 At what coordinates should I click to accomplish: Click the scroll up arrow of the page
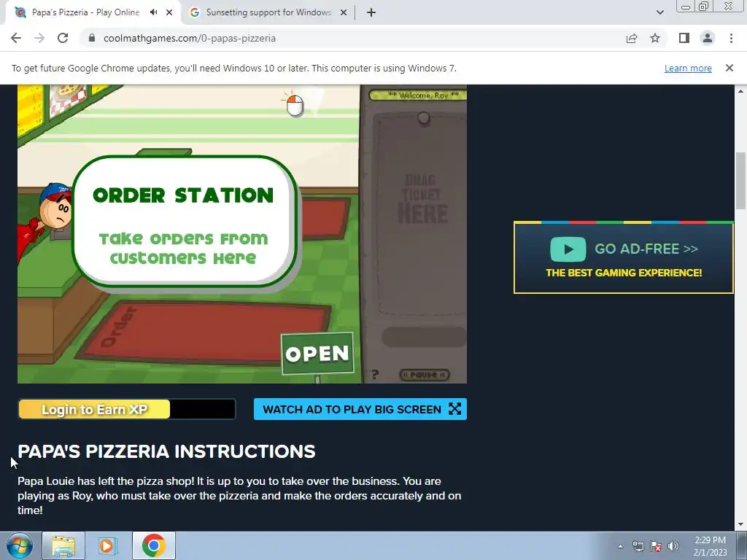(x=741, y=91)
